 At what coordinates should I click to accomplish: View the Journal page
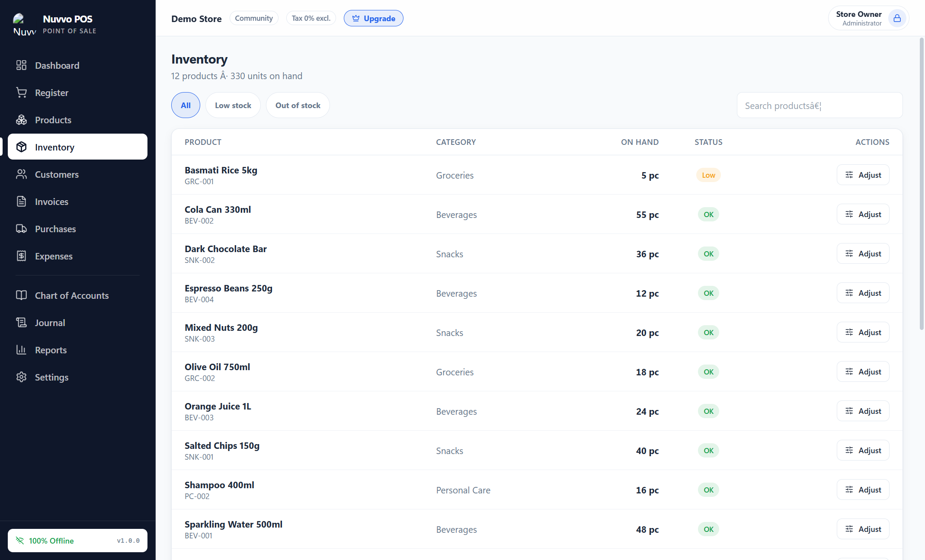pyautogui.click(x=78, y=323)
